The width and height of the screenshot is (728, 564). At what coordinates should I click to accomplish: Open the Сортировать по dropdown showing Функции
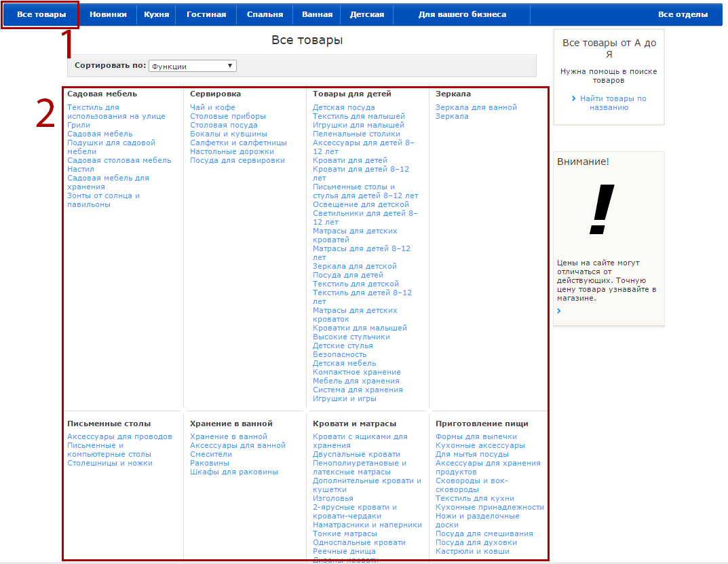(x=192, y=66)
